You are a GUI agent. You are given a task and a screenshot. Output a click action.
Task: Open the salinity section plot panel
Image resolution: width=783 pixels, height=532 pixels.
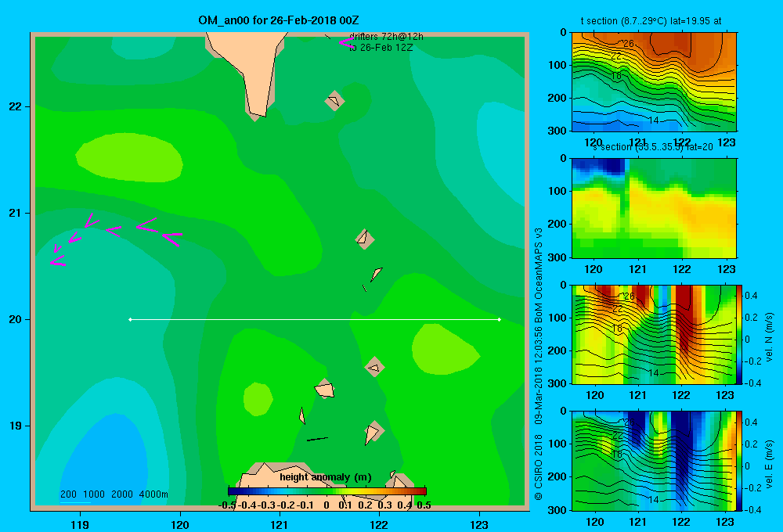pyautogui.click(x=654, y=207)
